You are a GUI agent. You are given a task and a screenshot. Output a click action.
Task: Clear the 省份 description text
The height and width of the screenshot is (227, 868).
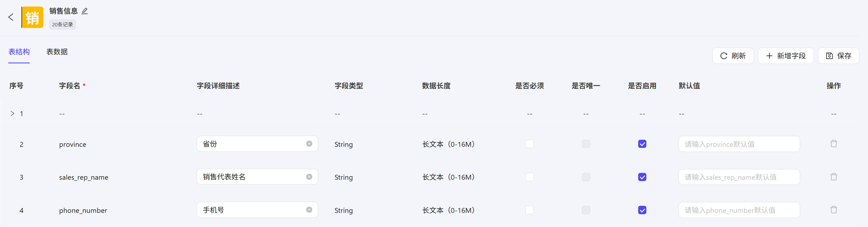pyautogui.click(x=309, y=144)
